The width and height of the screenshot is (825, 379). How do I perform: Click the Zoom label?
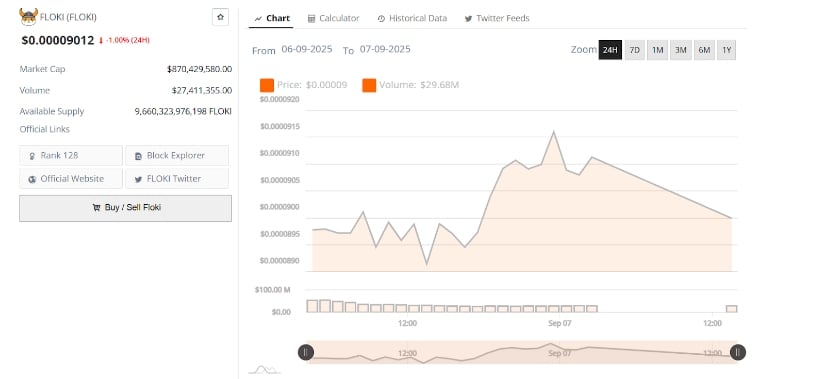(583, 49)
